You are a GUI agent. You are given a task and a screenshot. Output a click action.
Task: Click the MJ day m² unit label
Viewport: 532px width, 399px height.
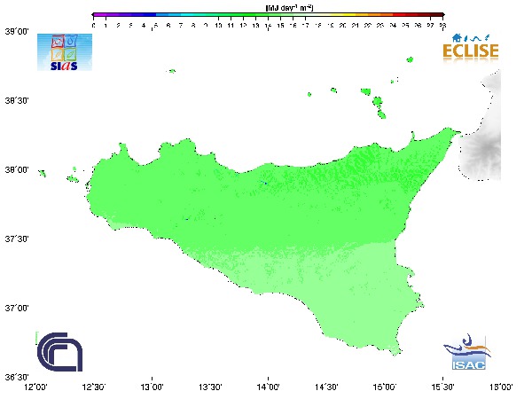coord(289,7)
